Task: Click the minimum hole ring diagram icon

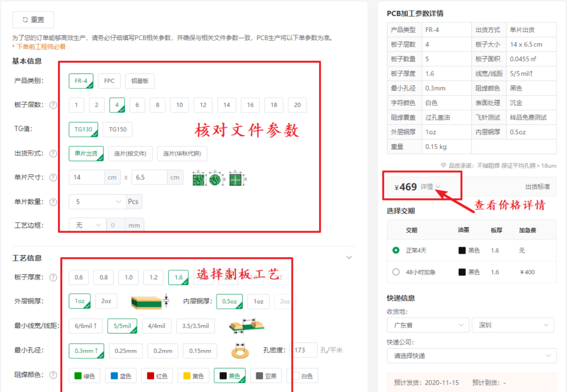Action: click(x=240, y=350)
